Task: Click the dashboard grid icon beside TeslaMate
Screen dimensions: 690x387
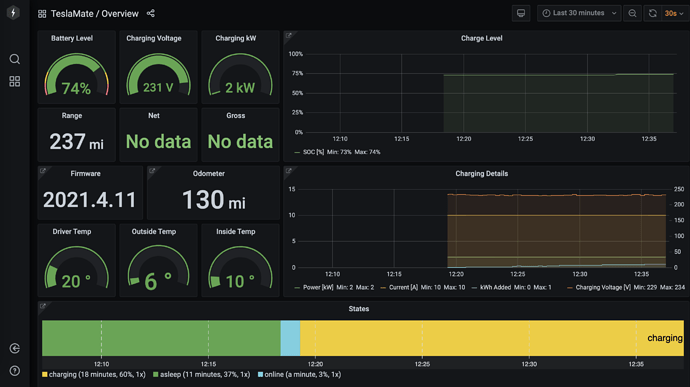Action: coord(42,14)
